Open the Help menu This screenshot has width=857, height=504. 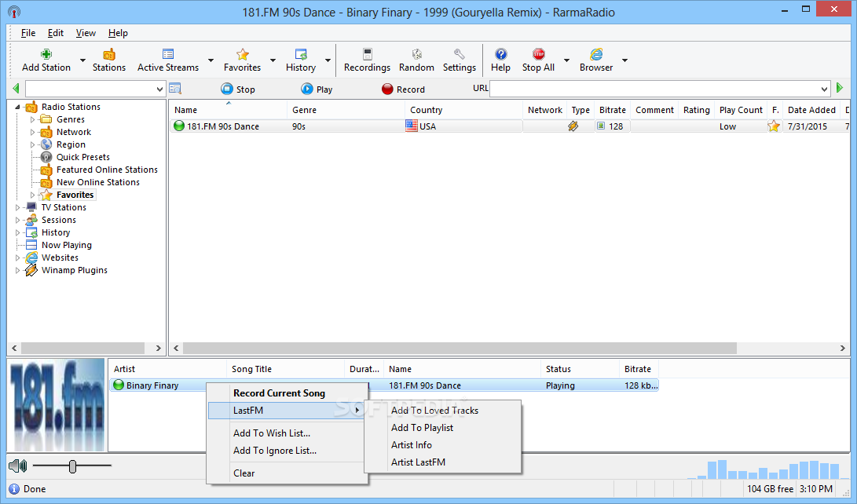pos(118,33)
